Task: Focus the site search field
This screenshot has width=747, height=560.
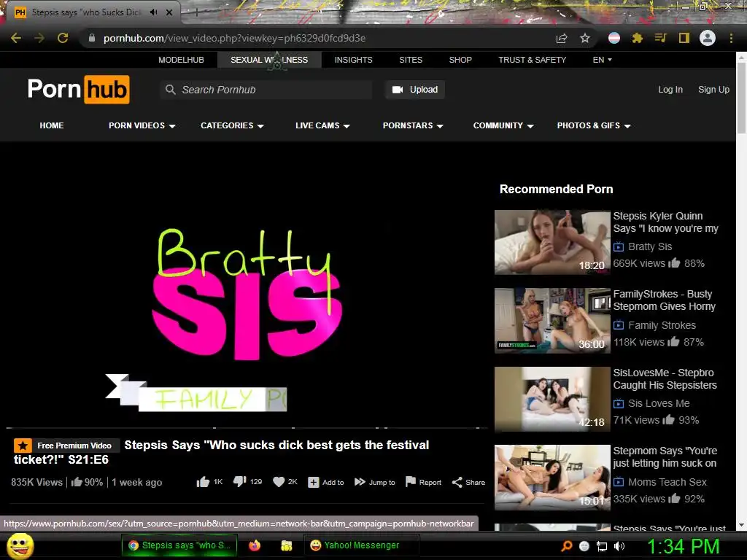Action: pyautogui.click(x=266, y=90)
